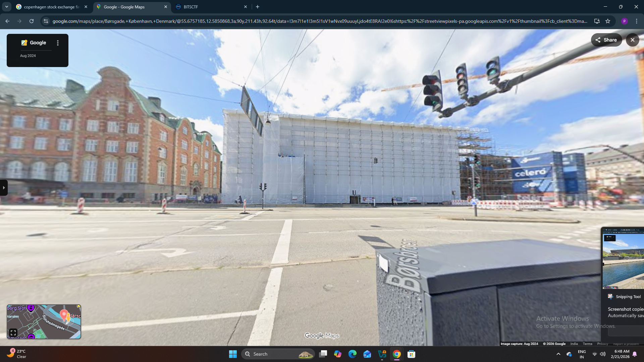Open the Microsoft Teams taskbar icon

click(367, 354)
